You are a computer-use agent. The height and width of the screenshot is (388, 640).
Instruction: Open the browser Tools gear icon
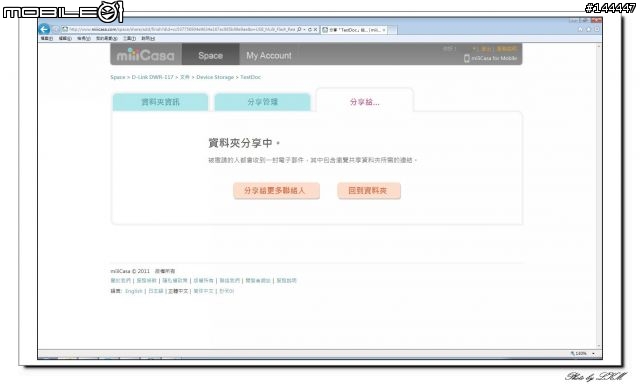point(597,29)
